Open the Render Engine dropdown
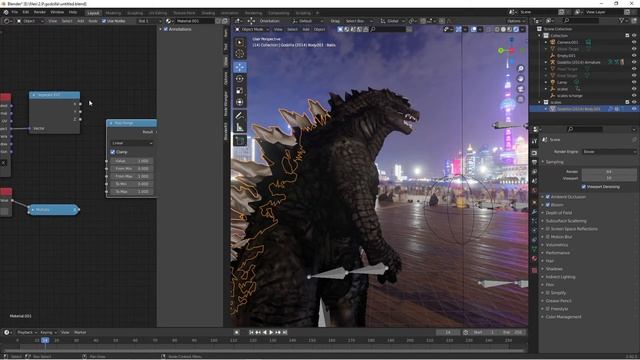 tap(609, 152)
